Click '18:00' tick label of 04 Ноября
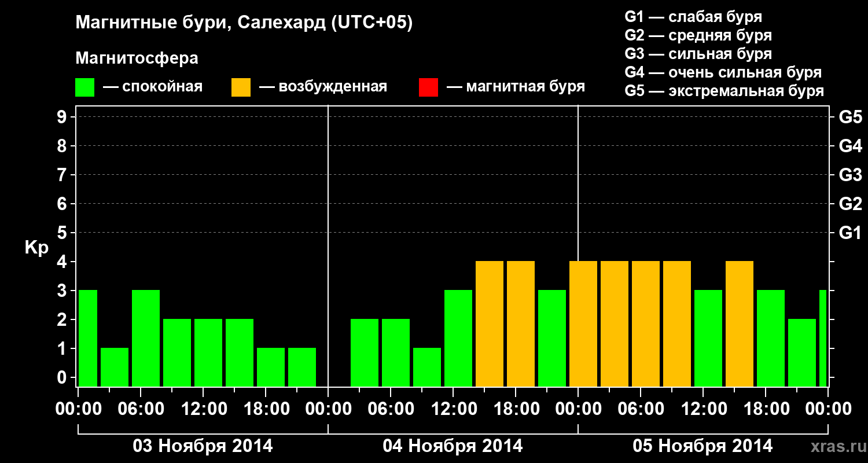 (516, 409)
